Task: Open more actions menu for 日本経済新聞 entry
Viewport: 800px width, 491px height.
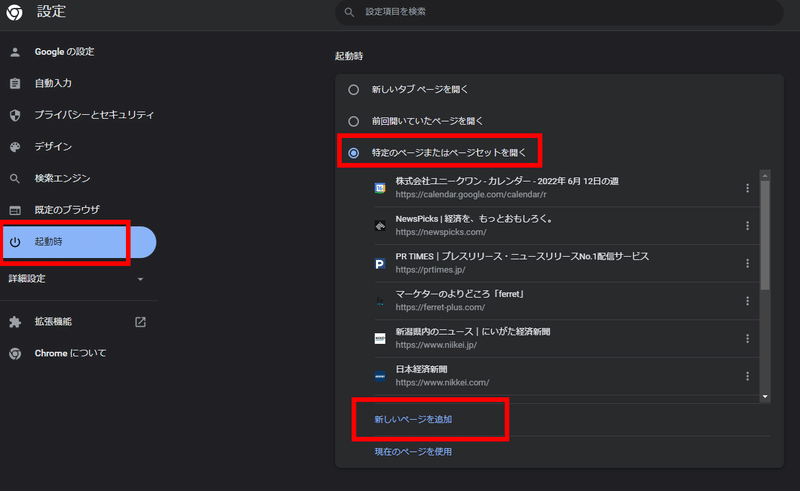Action: [x=747, y=376]
